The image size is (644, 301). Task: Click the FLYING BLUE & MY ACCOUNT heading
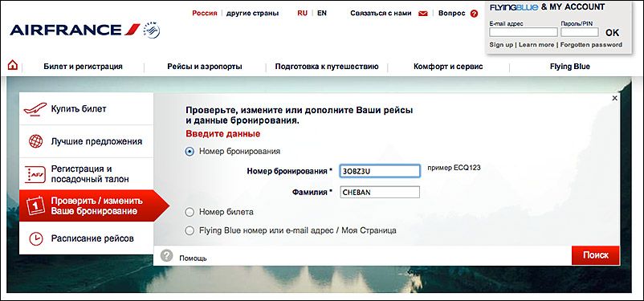point(547,7)
